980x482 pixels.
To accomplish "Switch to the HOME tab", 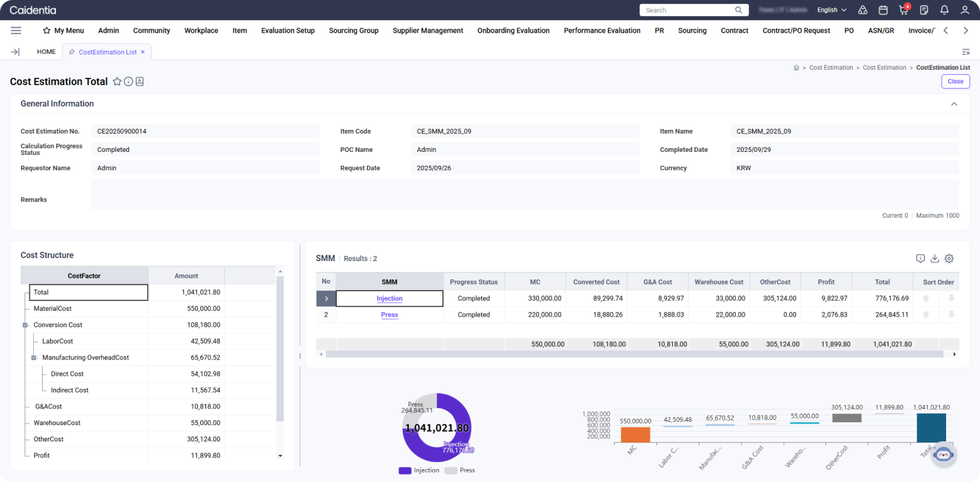I will coord(46,52).
